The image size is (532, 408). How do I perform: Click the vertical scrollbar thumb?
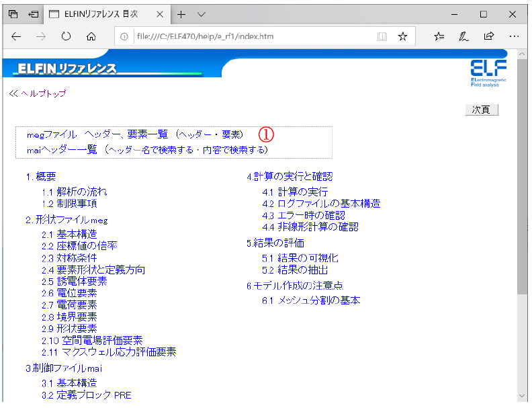tap(522, 177)
